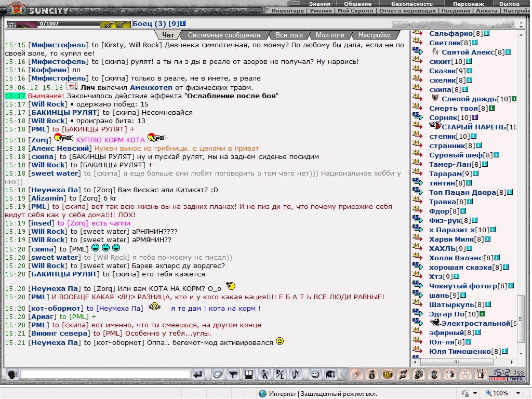Click the group of people icon in bottom toolbar

(x=465, y=375)
